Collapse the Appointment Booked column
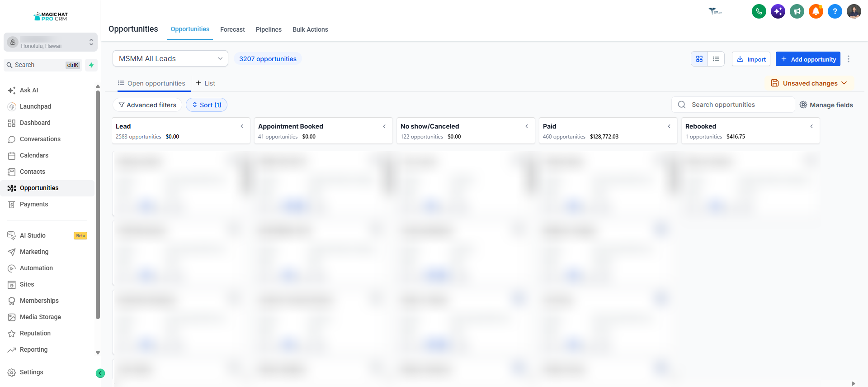 384,126
